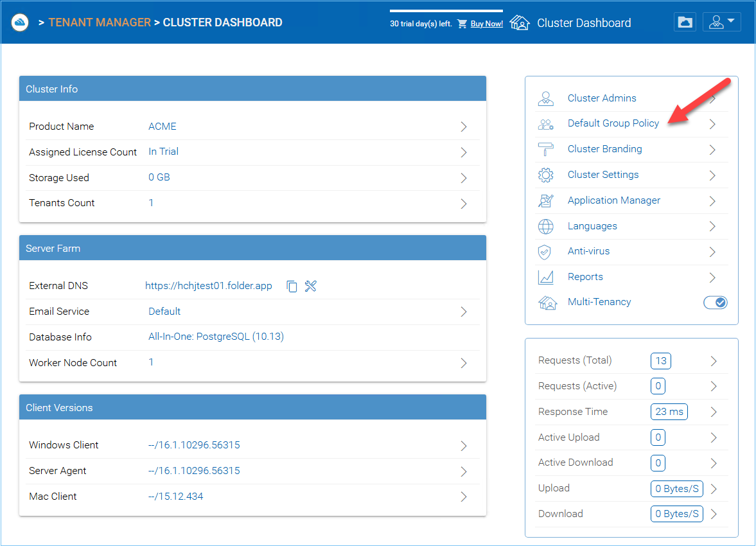Image resolution: width=756 pixels, height=546 pixels.
Task: Copy the External DNS URL with copy icon
Action: [x=292, y=286]
